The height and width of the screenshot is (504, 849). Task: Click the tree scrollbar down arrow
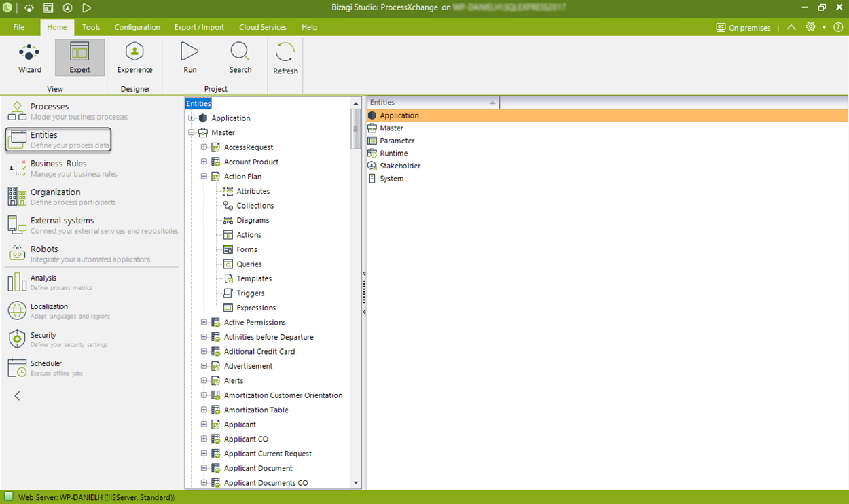(x=355, y=483)
